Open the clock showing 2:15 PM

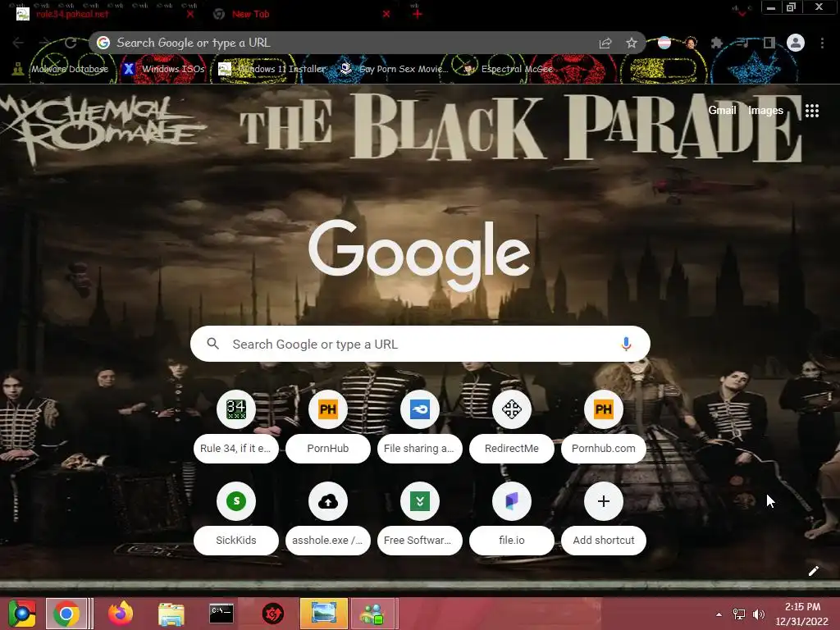pyautogui.click(x=802, y=614)
